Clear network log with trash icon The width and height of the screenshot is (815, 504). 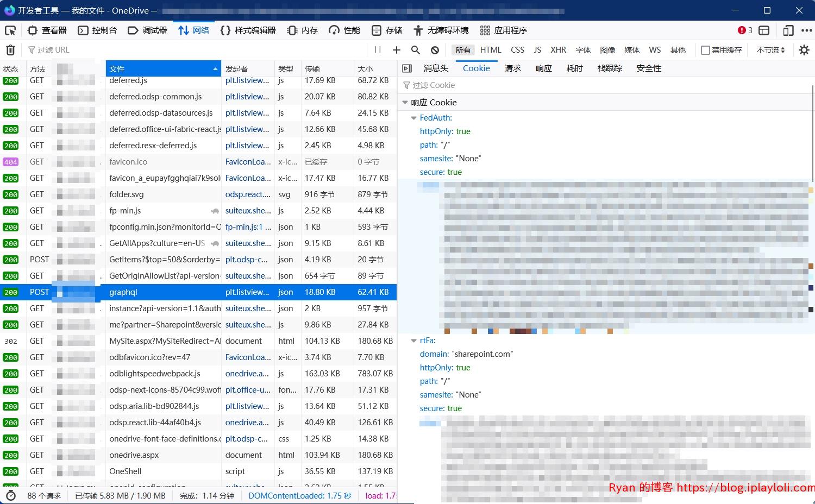pyautogui.click(x=10, y=50)
